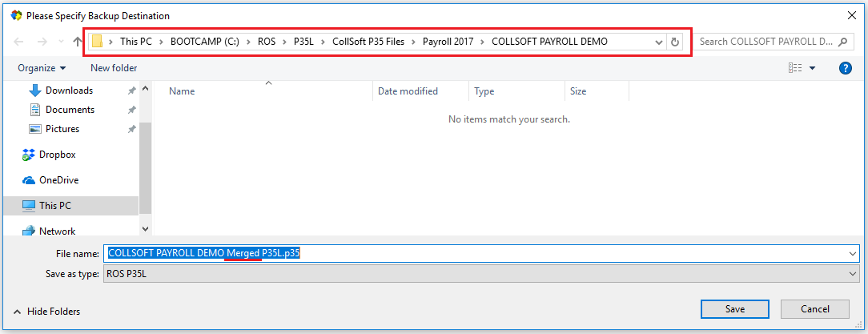Open the help question mark icon
868x334 pixels.
tap(845, 68)
